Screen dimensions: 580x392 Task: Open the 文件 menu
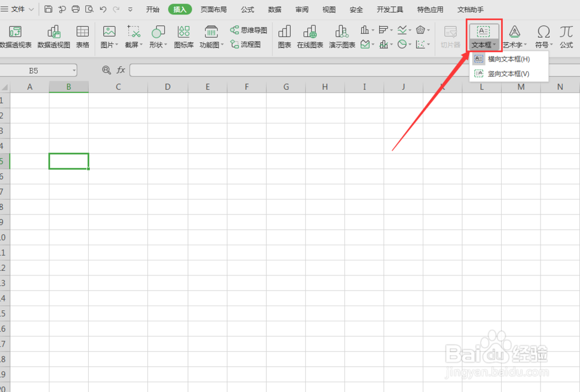click(x=17, y=9)
